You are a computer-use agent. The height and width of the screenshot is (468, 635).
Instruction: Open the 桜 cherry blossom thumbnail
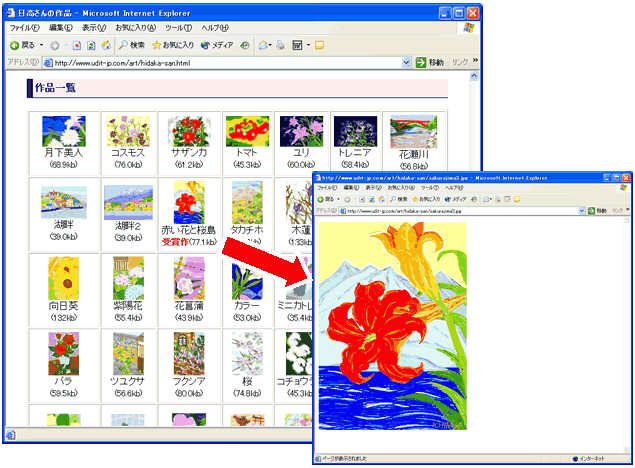[247, 354]
